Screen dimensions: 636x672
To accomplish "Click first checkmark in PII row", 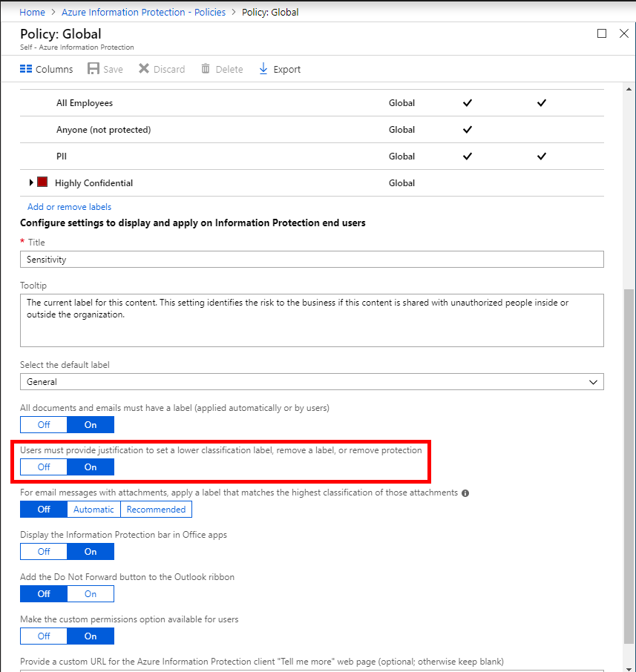I will pos(468,156).
